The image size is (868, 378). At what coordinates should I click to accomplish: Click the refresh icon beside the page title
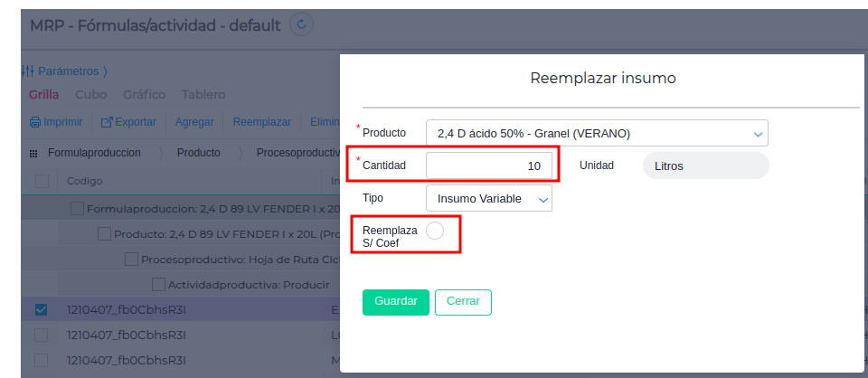point(302,24)
